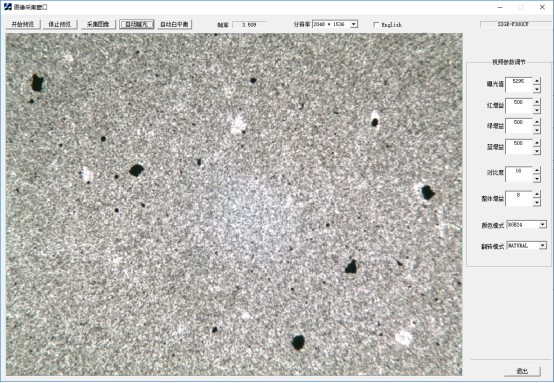Click the 开始预览 (start preview) button

pyautogui.click(x=23, y=24)
